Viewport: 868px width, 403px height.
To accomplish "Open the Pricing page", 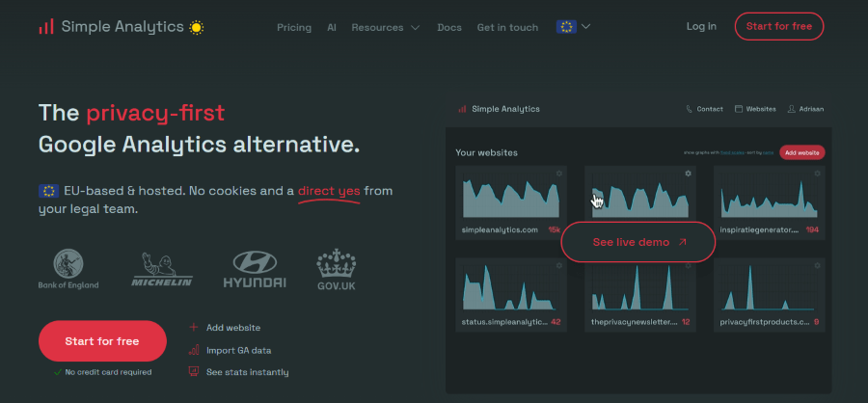I will point(294,27).
